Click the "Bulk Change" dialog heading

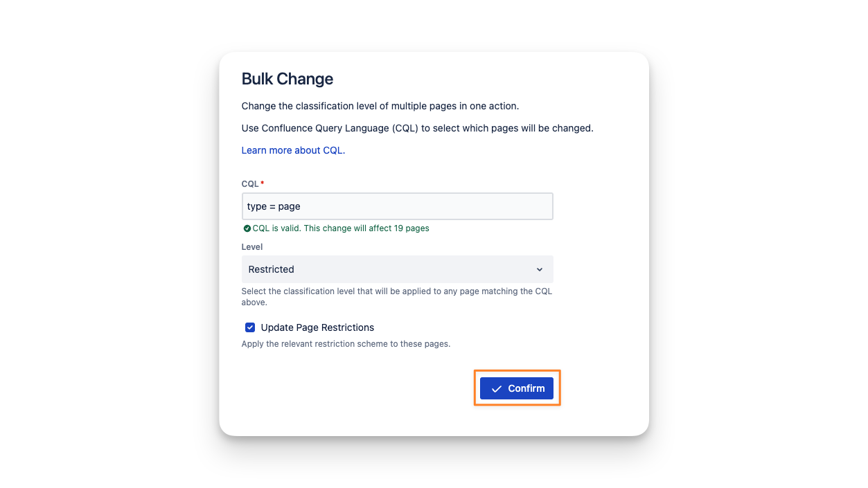click(x=287, y=79)
